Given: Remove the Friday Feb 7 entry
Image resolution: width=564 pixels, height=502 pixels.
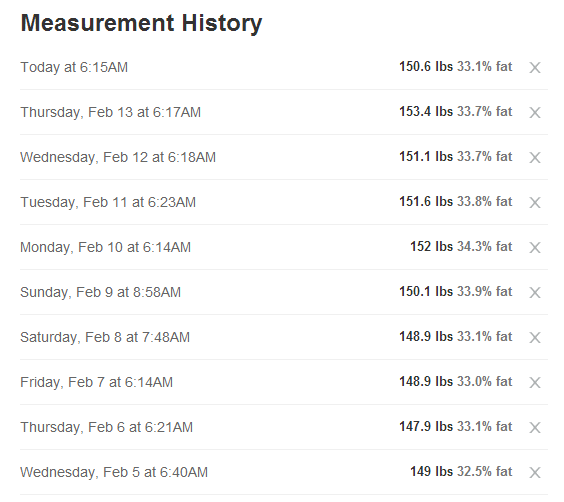Looking at the screenshot, I should tap(535, 382).
